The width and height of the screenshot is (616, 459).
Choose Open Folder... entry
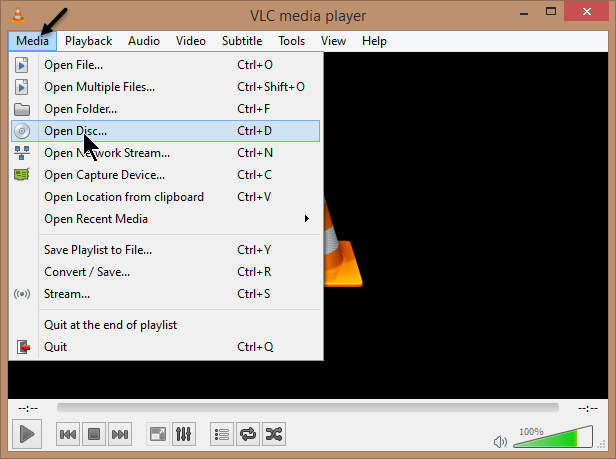tap(165, 109)
